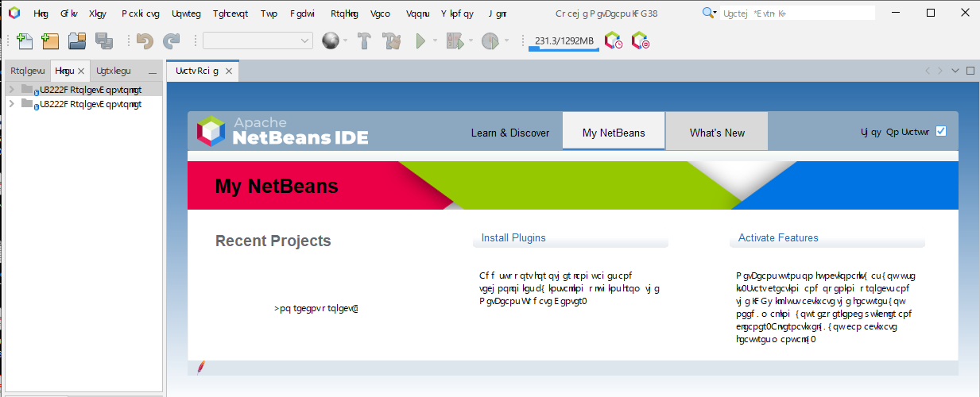Open the dropdown arrow beside the Profile icon

coord(506,41)
